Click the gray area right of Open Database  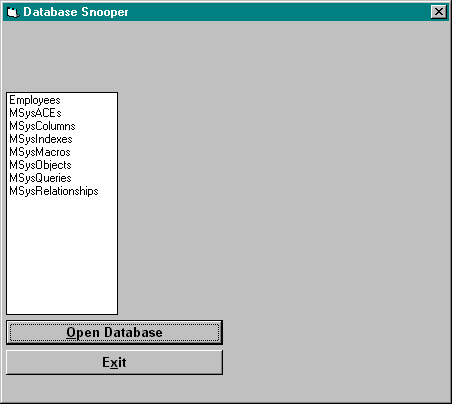[x=336, y=333]
